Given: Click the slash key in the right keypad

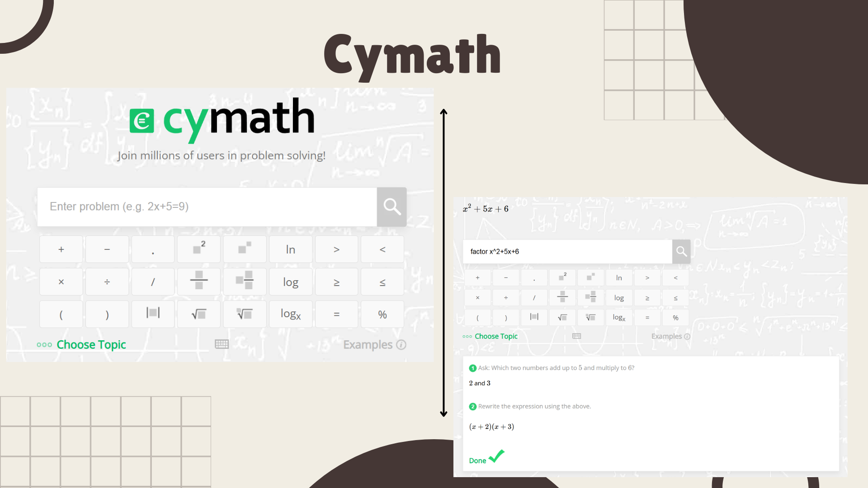Looking at the screenshot, I should pos(534,298).
